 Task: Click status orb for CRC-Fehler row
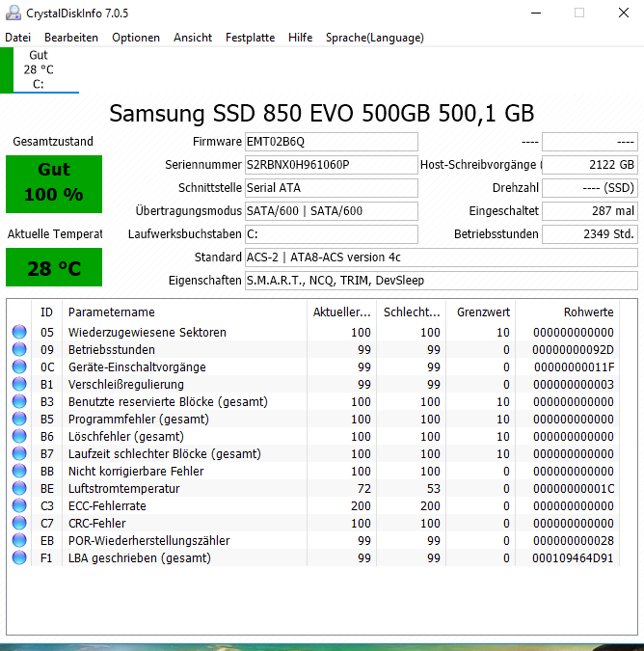[19, 523]
